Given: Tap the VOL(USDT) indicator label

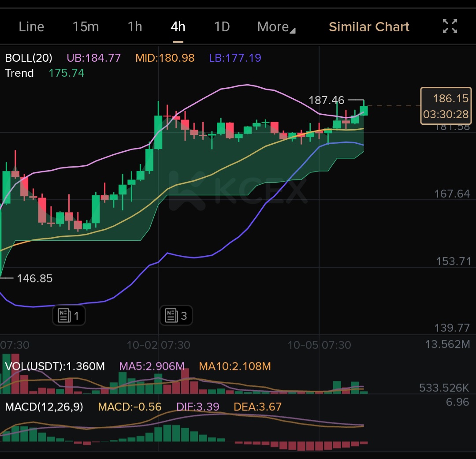Looking at the screenshot, I should (x=55, y=366).
